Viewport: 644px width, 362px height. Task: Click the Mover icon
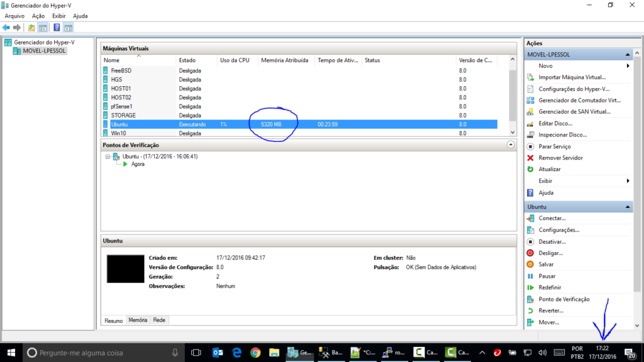[x=530, y=322]
